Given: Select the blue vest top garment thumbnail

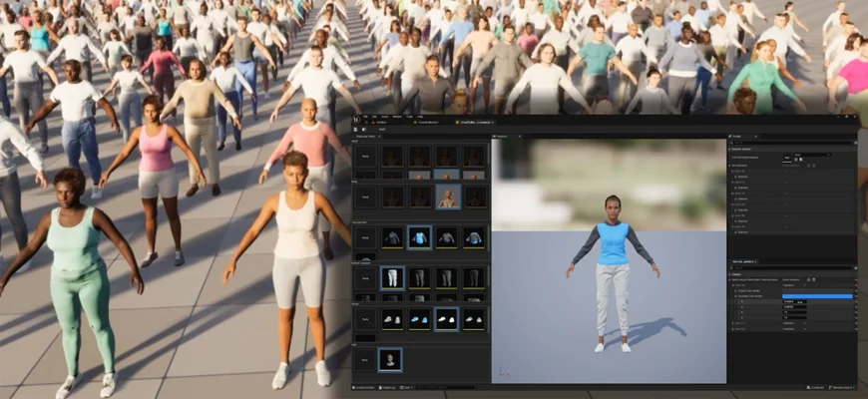Looking at the screenshot, I should [420, 237].
